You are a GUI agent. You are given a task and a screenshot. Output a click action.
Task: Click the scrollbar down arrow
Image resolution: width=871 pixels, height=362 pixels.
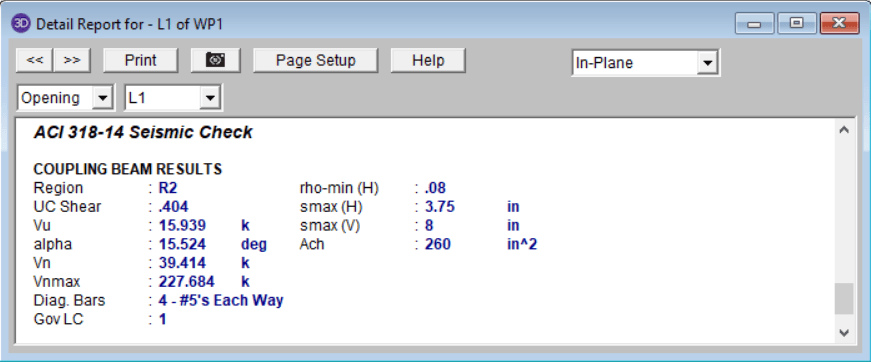(x=844, y=333)
